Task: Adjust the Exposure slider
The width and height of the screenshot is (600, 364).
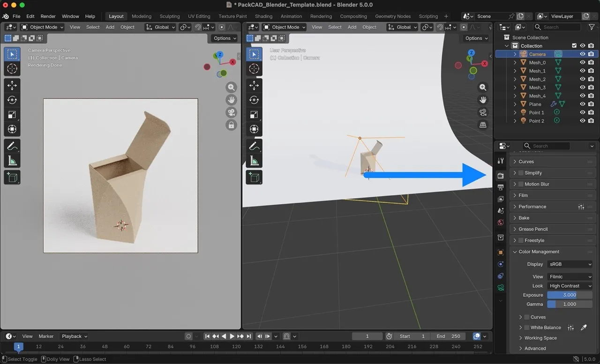Action: [x=570, y=295]
